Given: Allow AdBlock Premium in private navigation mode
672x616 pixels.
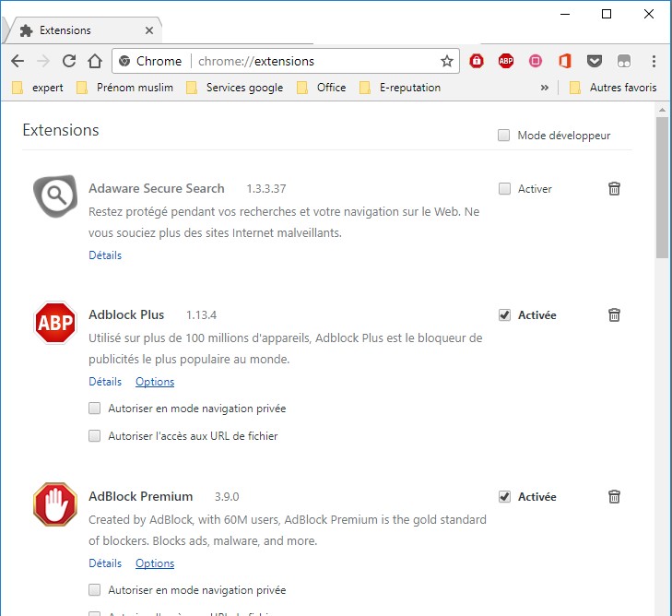Looking at the screenshot, I should (94, 590).
